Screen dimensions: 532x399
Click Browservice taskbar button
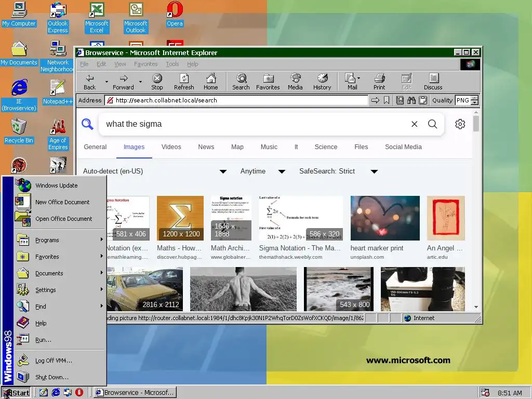135,393
